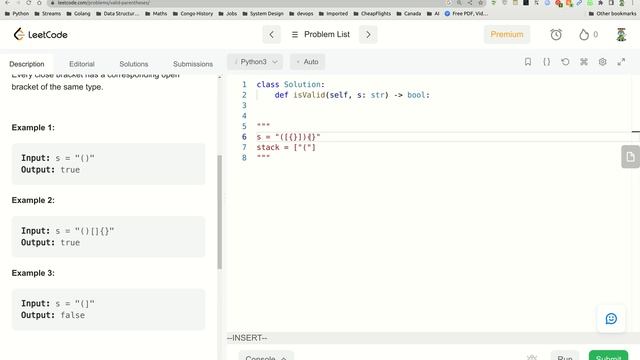This screenshot has height=360, width=640.
Task: Open the feedback chat smiley icon
Action: (611, 318)
